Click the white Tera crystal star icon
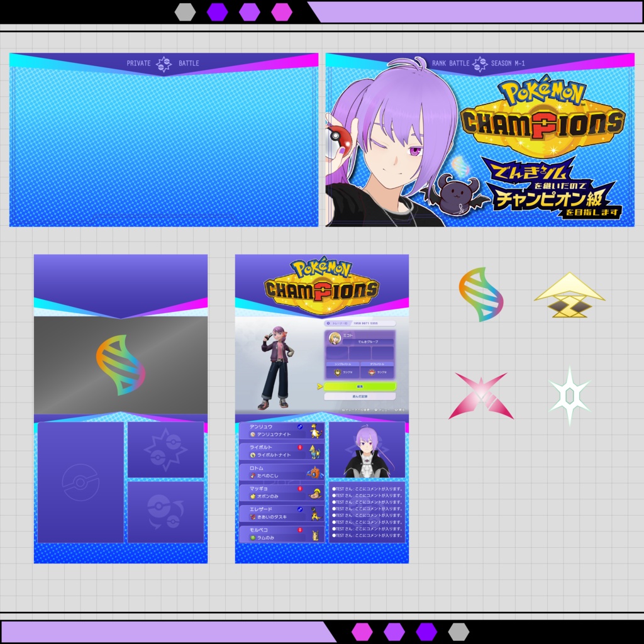The height and width of the screenshot is (644, 644). click(569, 396)
